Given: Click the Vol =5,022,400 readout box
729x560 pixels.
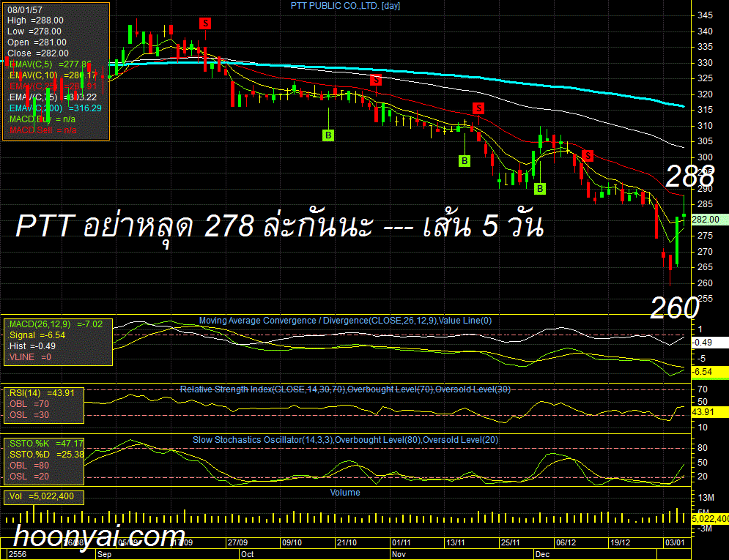Looking at the screenshot, I should (x=44, y=497).
